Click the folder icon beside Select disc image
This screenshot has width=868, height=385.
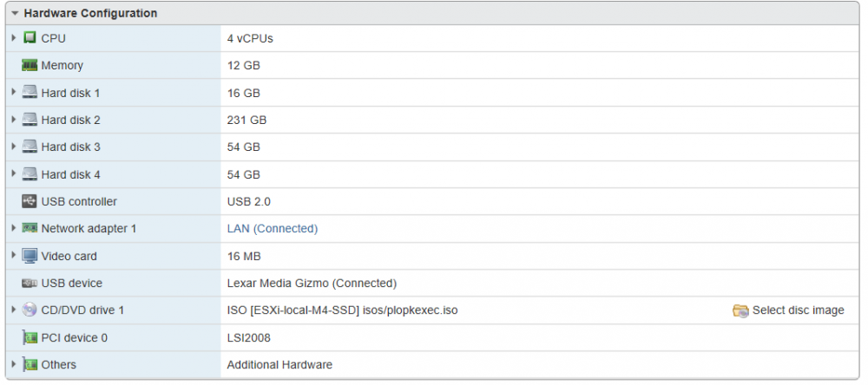pyautogui.click(x=740, y=310)
